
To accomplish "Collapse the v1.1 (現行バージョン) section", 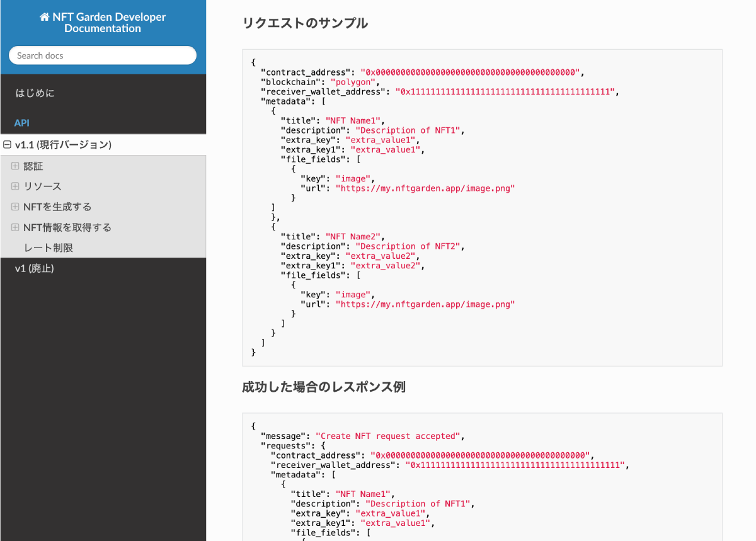I will [7, 145].
